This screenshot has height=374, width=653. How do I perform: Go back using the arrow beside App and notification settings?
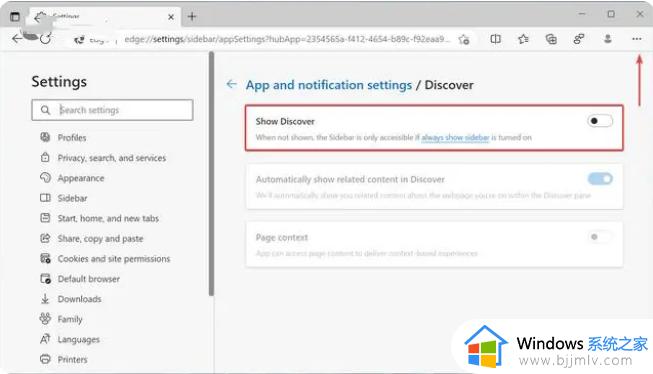tap(232, 85)
